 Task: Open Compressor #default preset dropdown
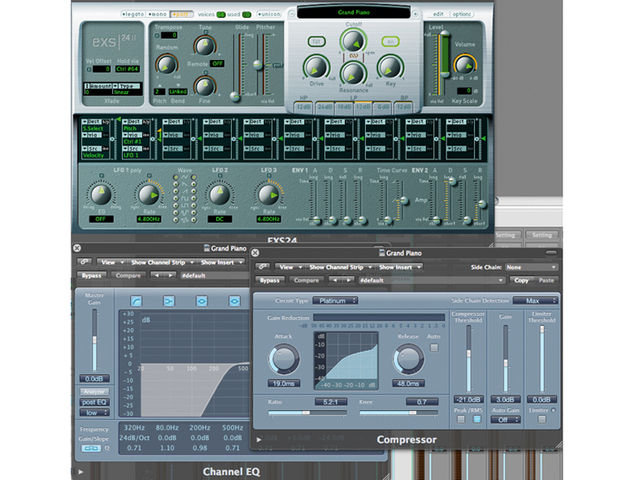pyautogui.click(x=431, y=280)
